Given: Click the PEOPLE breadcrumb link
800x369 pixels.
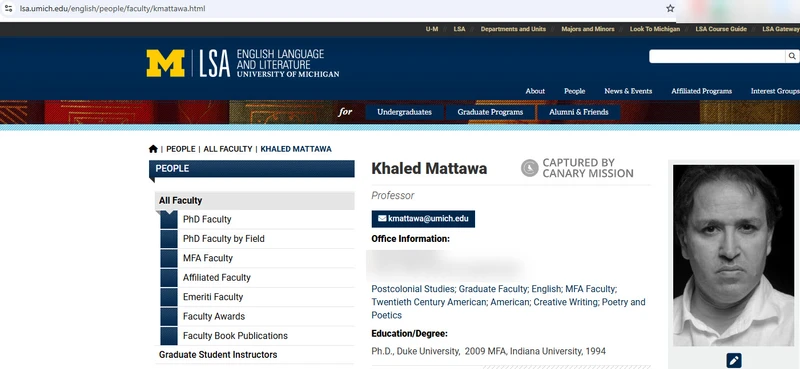Looking at the screenshot, I should [181, 149].
